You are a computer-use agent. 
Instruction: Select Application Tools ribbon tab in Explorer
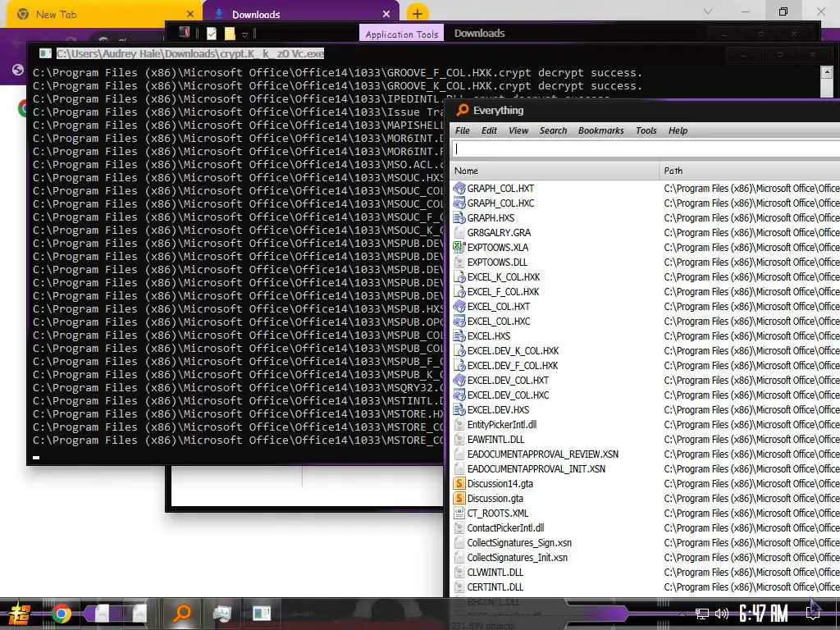pos(401,34)
